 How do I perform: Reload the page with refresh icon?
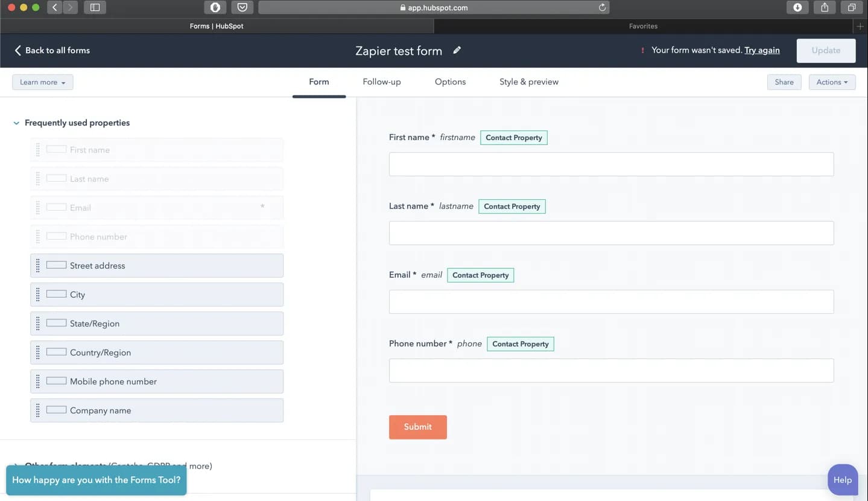(x=602, y=7)
